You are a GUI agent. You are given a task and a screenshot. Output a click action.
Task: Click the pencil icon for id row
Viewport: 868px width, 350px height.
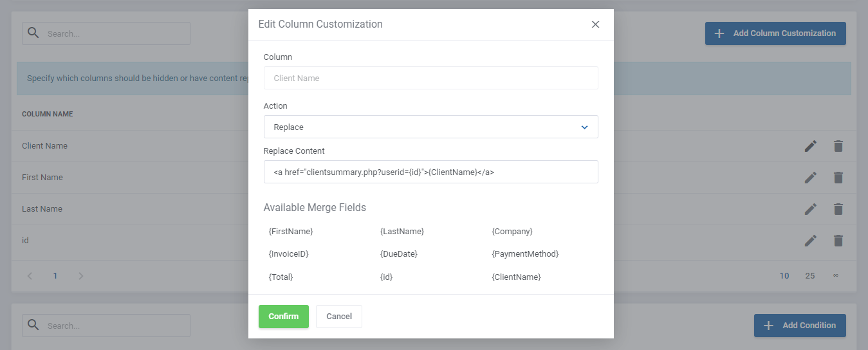pyautogui.click(x=810, y=240)
